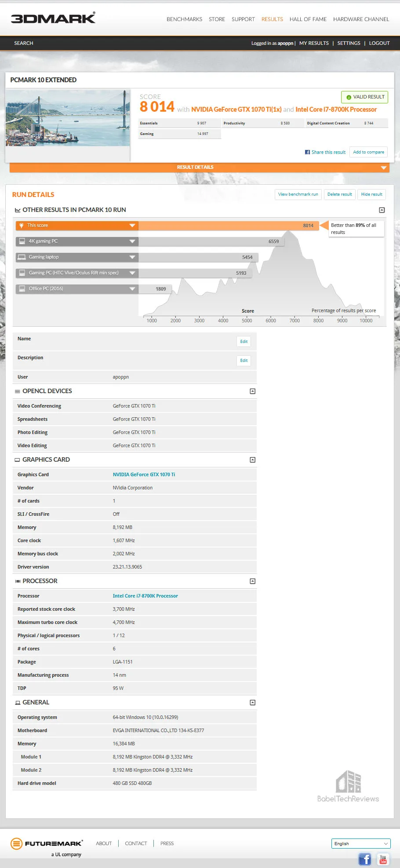Viewport: 400px width, 868px height.
Task: Click the Contact footer link
Action: point(136,843)
